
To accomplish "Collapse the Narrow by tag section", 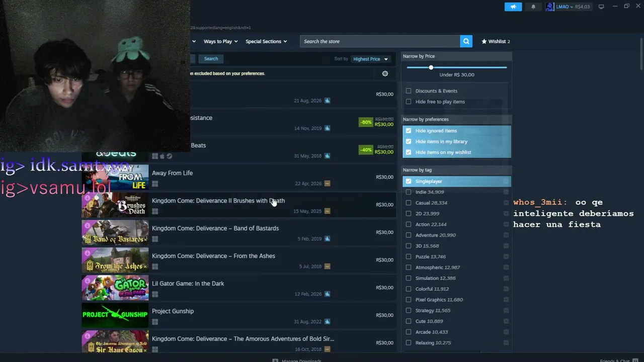I will point(457,170).
